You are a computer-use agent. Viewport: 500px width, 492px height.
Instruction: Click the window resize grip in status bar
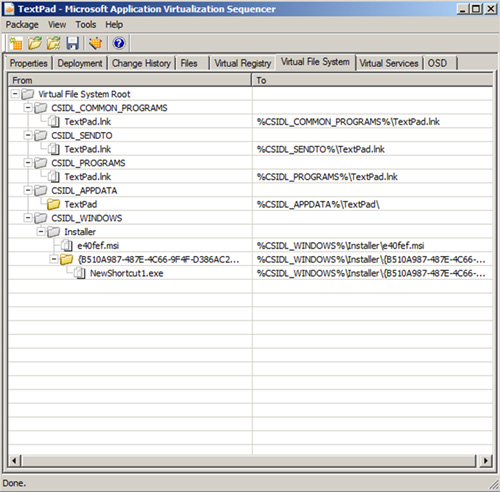coord(494,485)
